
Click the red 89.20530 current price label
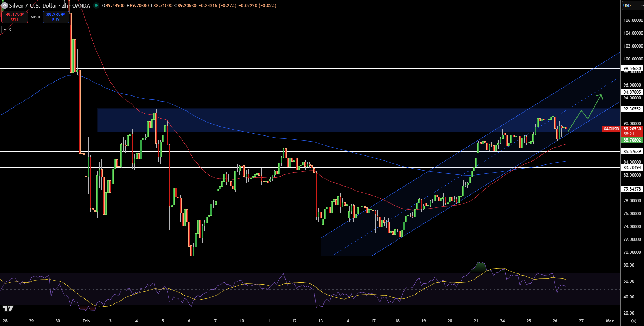pyautogui.click(x=632, y=129)
